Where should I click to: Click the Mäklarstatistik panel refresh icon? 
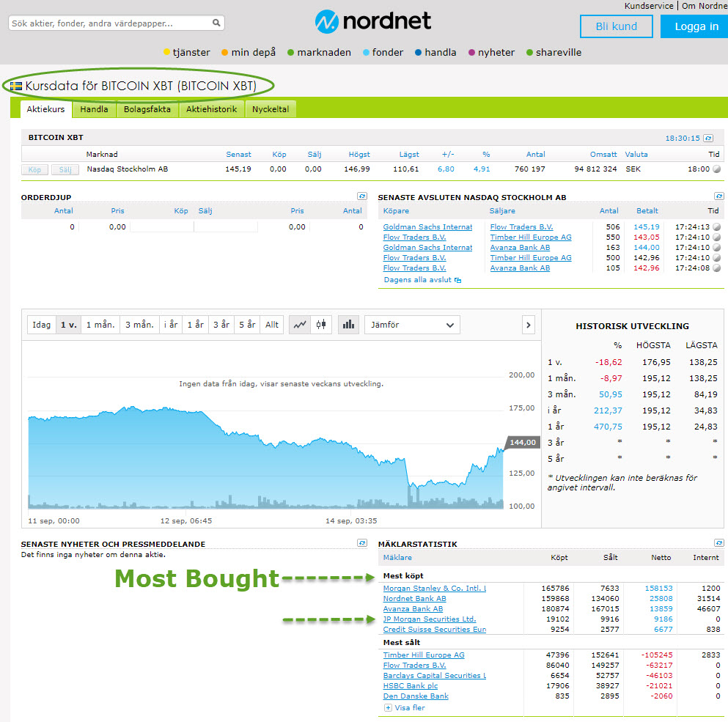coord(718,542)
